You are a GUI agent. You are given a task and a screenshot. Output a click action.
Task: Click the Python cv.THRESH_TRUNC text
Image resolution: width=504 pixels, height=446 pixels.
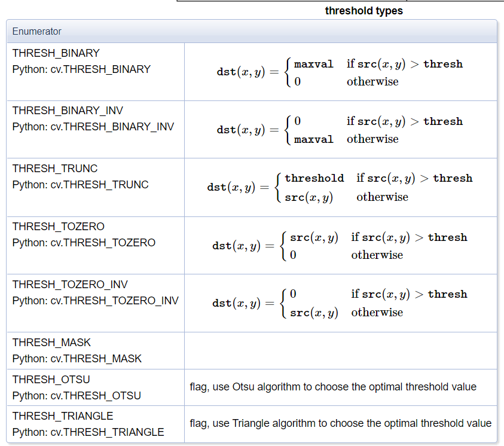pos(80,185)
